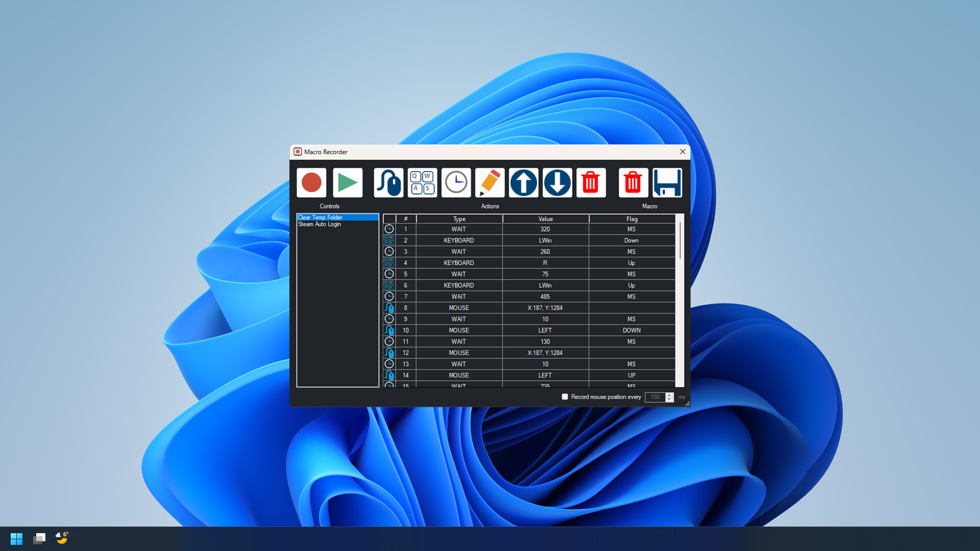
Task: Add a keyboard action
Action: (422, 182)
